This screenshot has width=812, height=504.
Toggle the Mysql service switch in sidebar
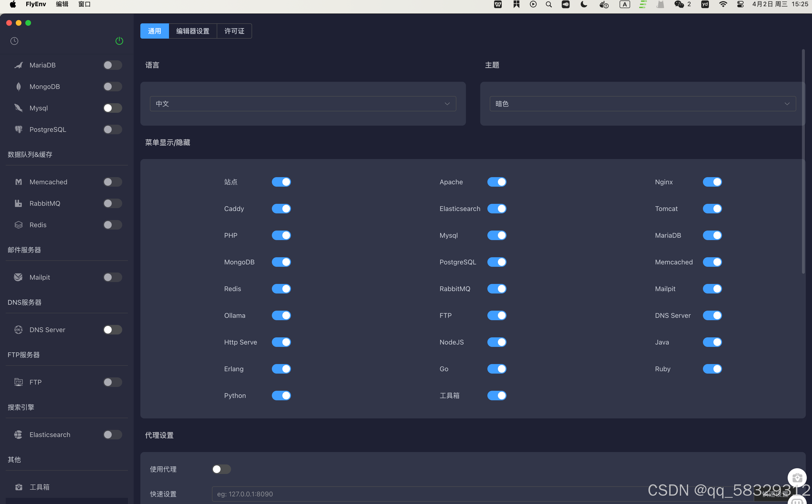click(x=112, y=108)
